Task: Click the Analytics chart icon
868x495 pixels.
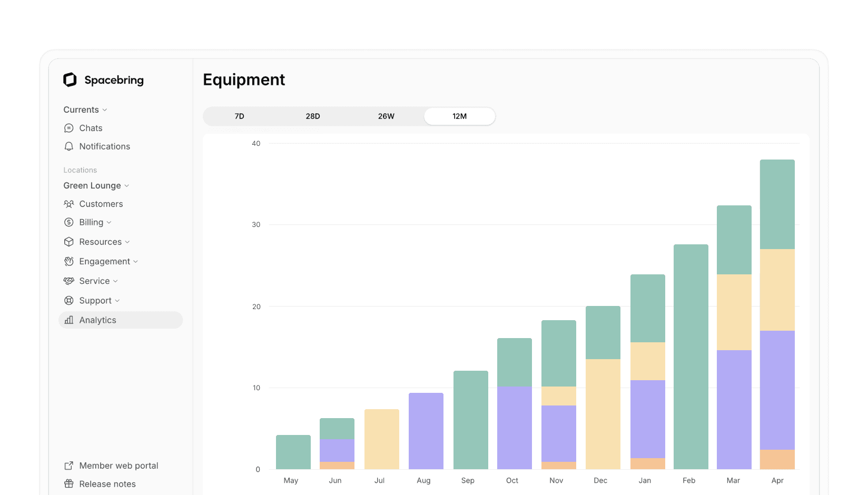Action: (x=69, y=320)
